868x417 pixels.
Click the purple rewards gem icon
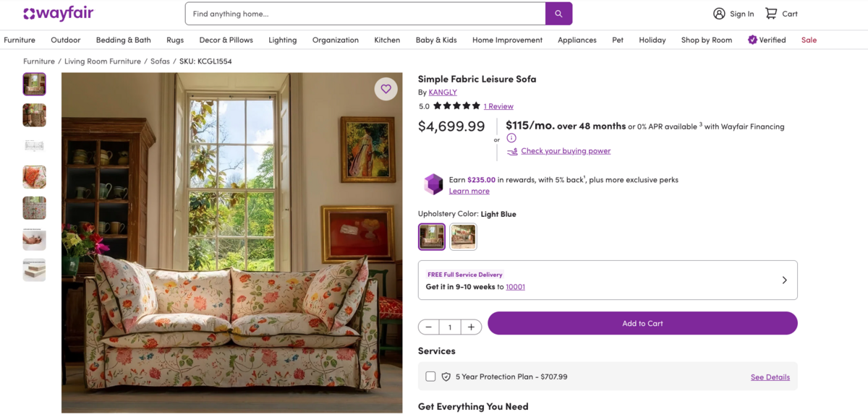coord(433,184)
